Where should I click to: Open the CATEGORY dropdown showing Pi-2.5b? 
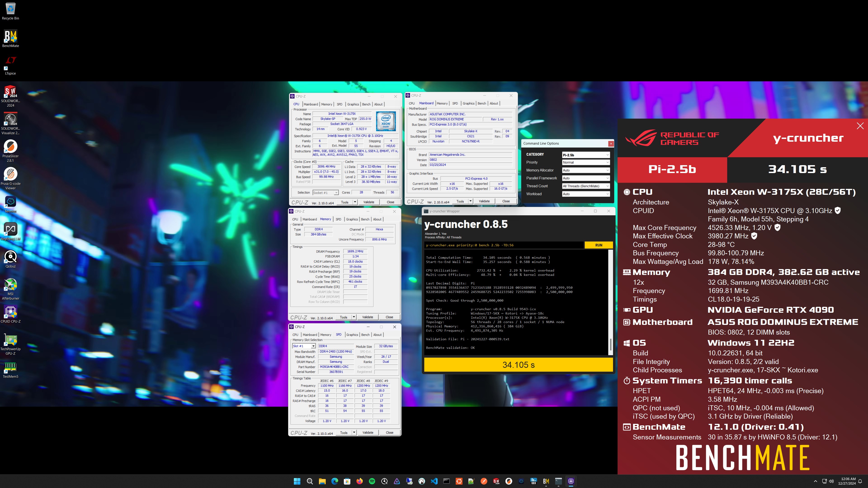point(586,155)
